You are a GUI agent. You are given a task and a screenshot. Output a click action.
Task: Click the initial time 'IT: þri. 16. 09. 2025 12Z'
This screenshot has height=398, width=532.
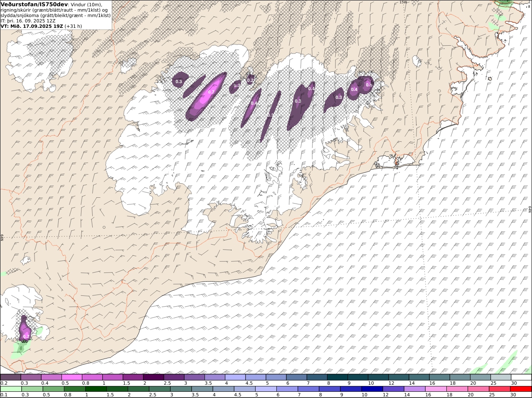(x=28, y=20)
